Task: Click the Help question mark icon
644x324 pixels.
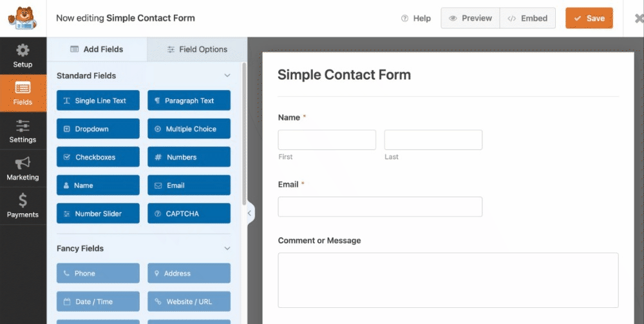Action: tap(404, 18)
